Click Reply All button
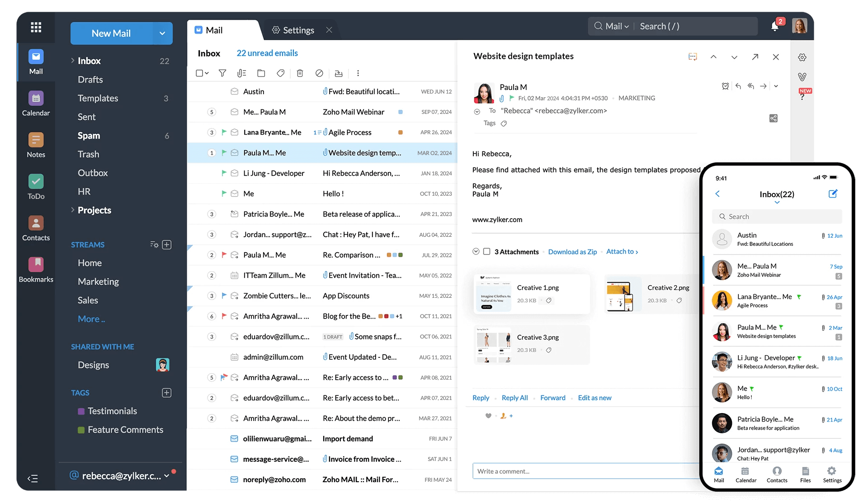 click(514, 397)
